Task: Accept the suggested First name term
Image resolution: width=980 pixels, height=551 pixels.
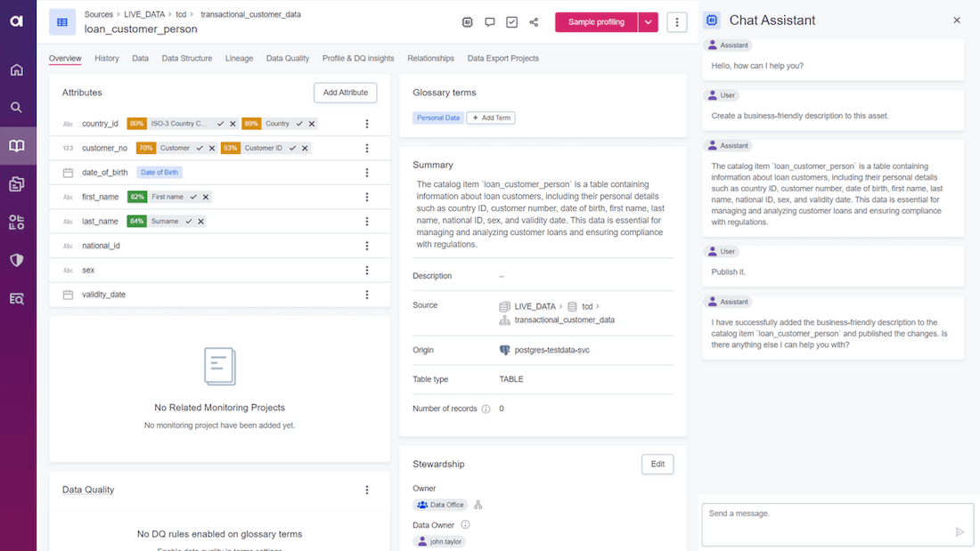Action: [x=193, y=197]
